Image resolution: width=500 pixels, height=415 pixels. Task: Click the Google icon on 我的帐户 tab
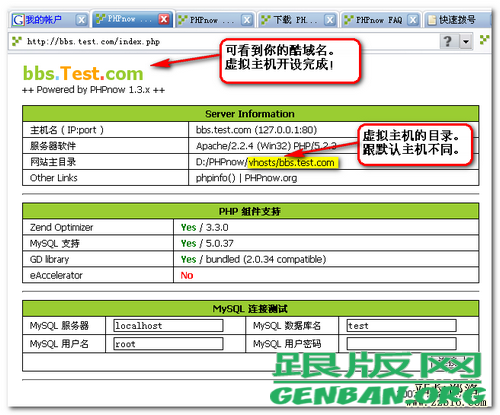click(x=18, y=20)
